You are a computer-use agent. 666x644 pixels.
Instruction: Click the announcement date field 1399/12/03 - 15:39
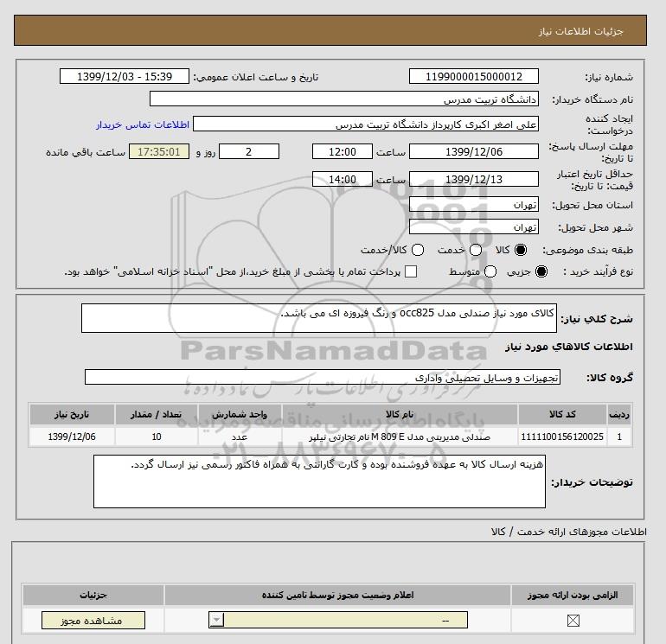[125, 76]
